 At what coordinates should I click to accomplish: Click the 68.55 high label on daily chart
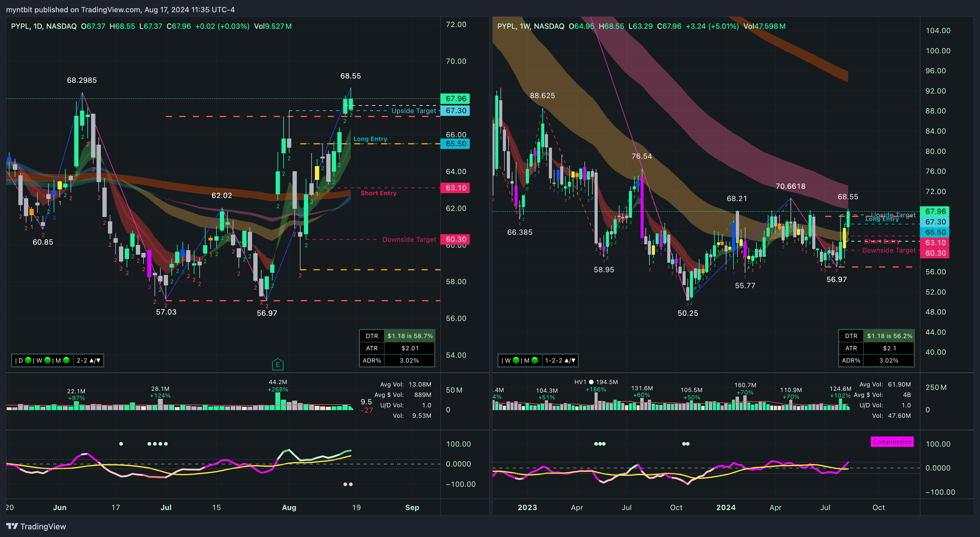350,76
